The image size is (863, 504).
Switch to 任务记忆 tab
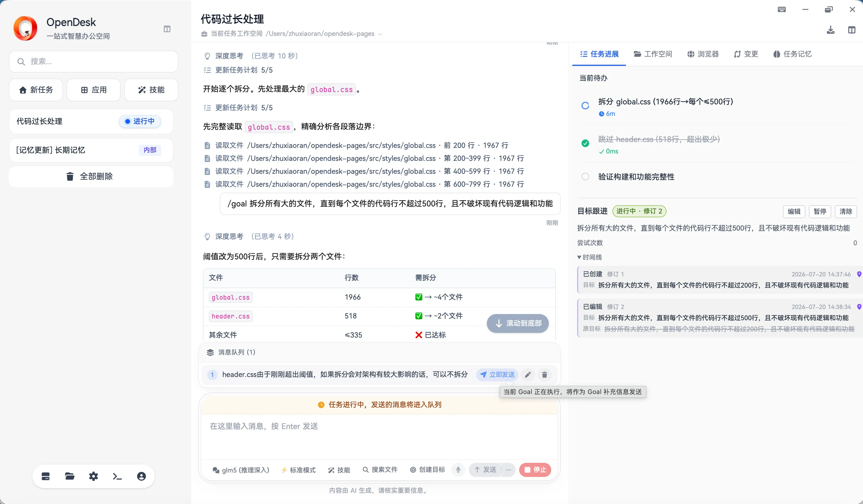coord(792,54)
